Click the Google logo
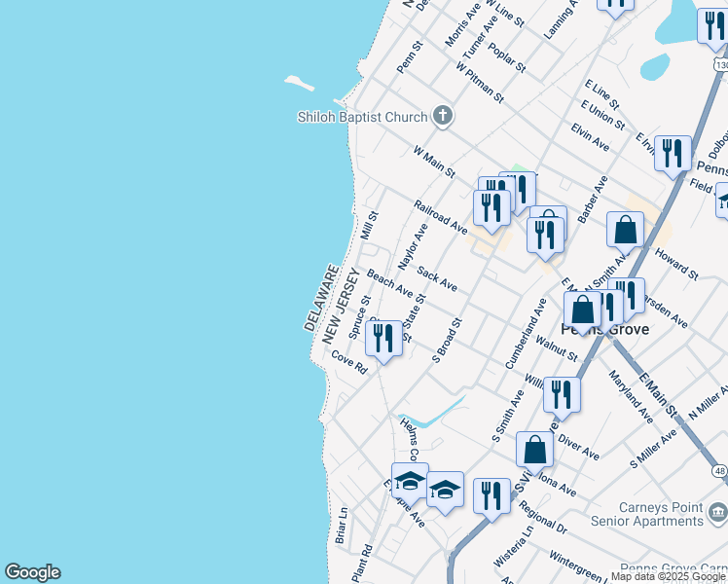Viewport: 728px width, 584px height. click(32, 572)
